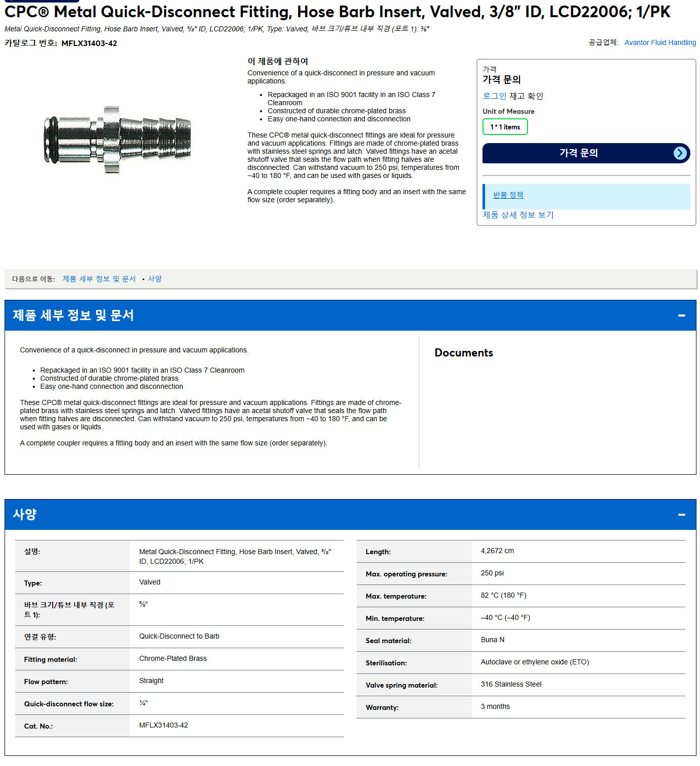Click the 이 제품에 관하여 heading
Viewport: 700px width, 766px height.
(x=278, y=61)
